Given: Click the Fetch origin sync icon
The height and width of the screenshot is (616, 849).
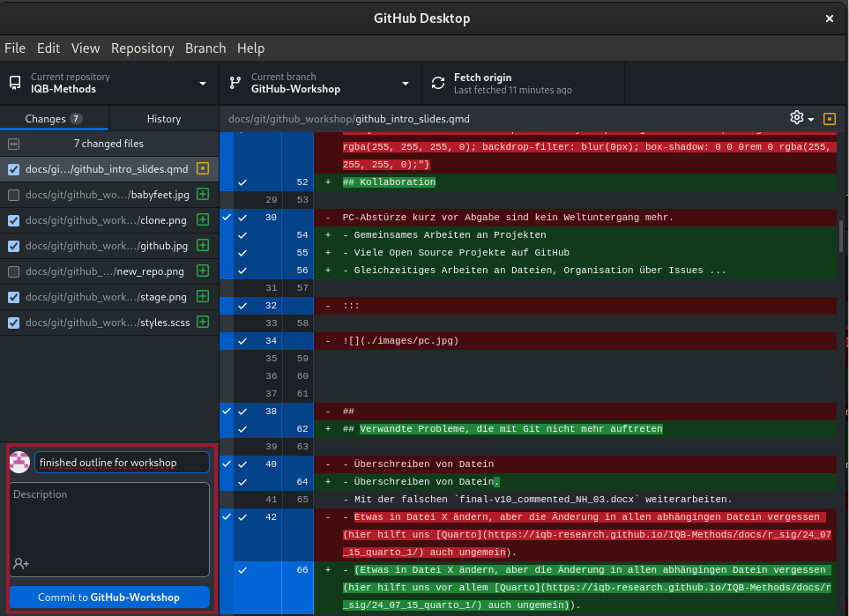Looking at the screenshot, I should pyautogui.click(x=438, y=84).
